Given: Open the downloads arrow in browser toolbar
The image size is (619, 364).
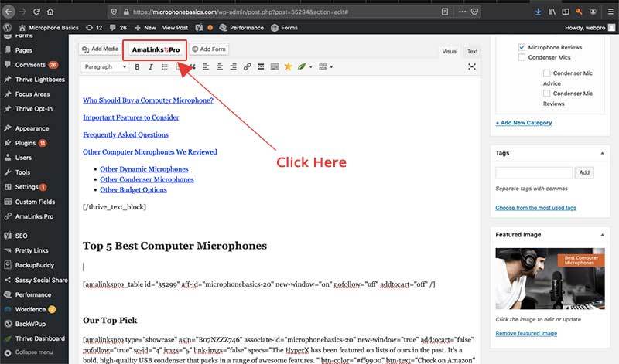Looking at the screenshot, I should [538, 12].
